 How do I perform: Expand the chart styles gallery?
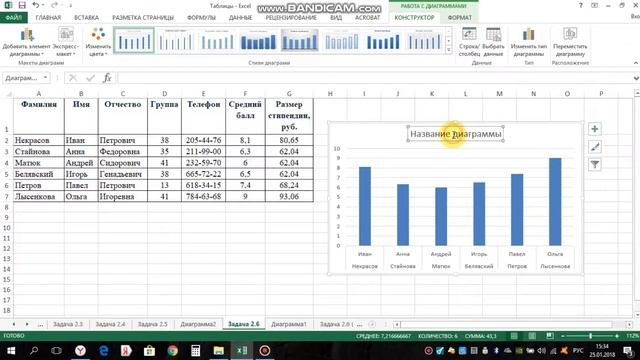[x=449, y=50]
